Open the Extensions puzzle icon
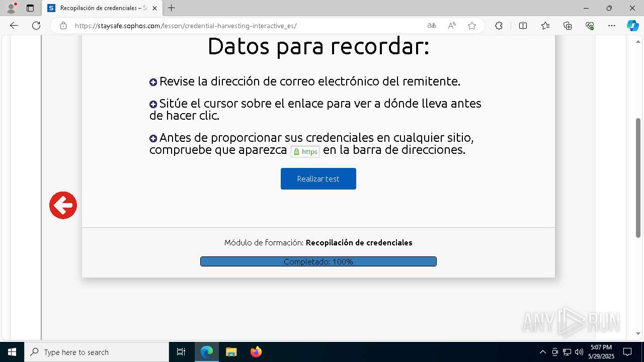 (499, 26)
